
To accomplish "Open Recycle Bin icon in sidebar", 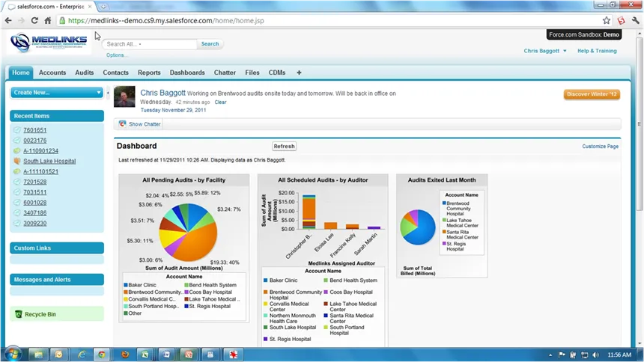I will (x=19, y=314).
